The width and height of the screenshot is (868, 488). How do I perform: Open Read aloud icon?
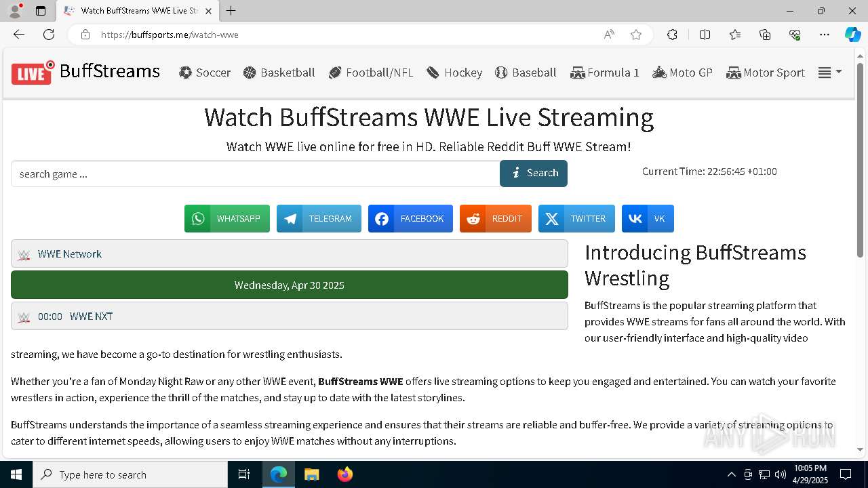pos(609,35)
